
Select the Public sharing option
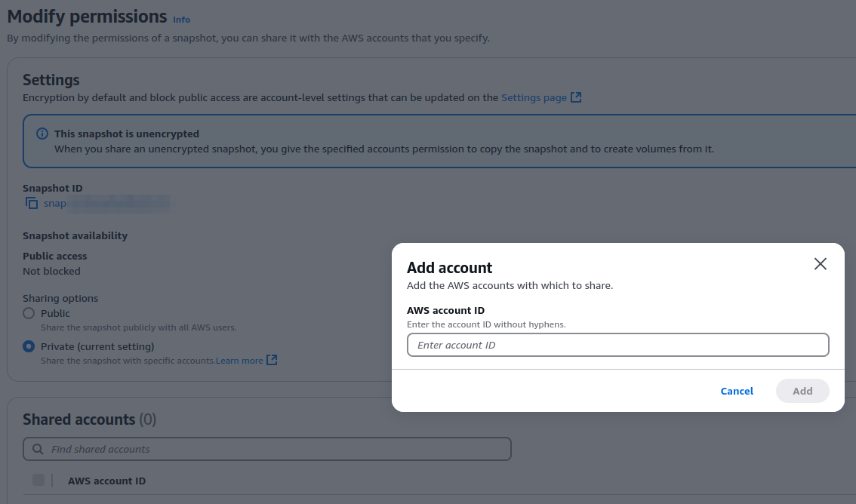tap(29, 313)
